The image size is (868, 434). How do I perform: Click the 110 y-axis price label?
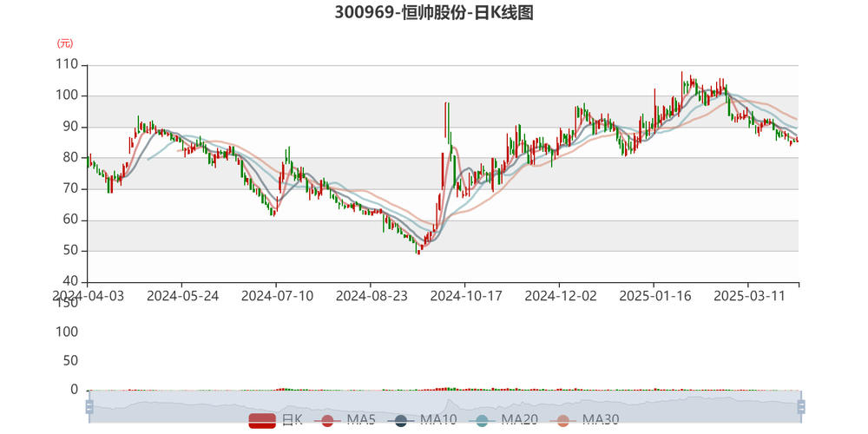pos(68,65)
